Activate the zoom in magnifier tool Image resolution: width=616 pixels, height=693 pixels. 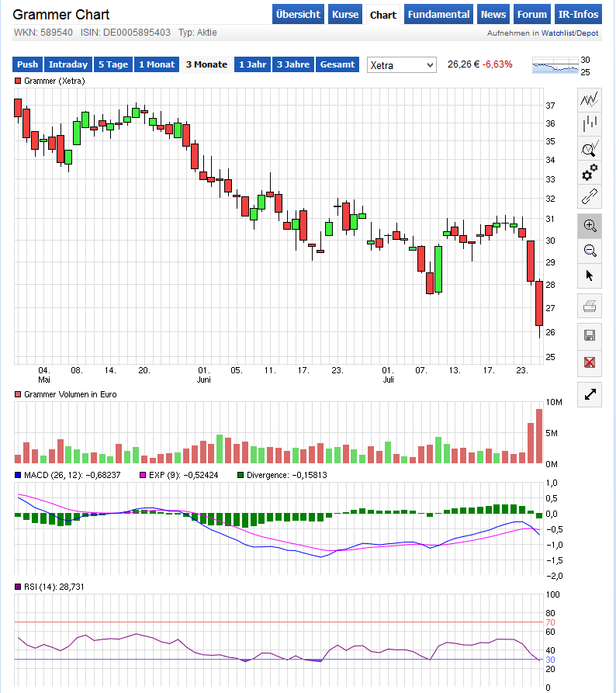coord(590,226)
